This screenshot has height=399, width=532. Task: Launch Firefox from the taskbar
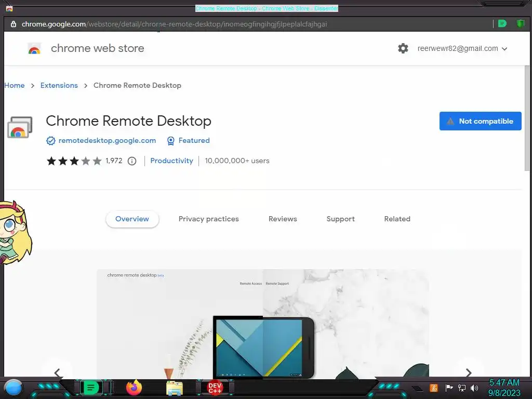(x=134, y=388)
